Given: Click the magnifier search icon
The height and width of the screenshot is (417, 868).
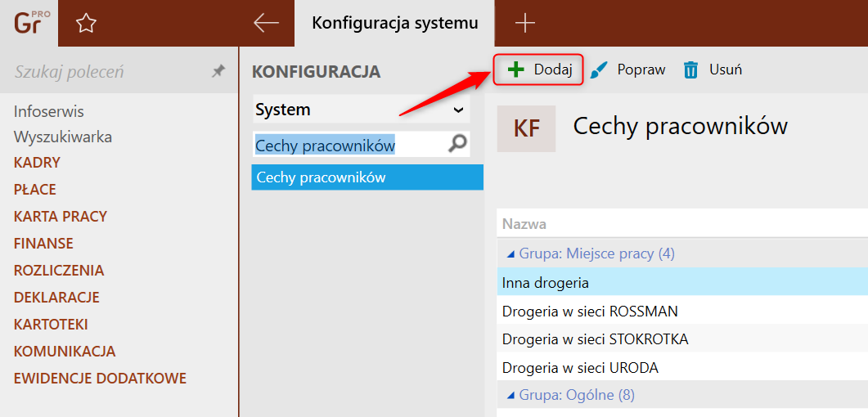Looking at the screenshot, I should click(x=458, y=145).
